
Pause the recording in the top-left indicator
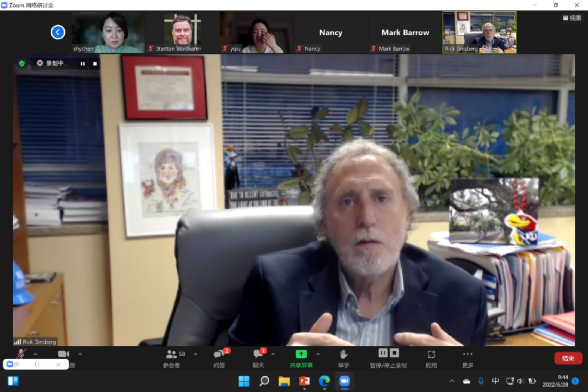point(82,64)
